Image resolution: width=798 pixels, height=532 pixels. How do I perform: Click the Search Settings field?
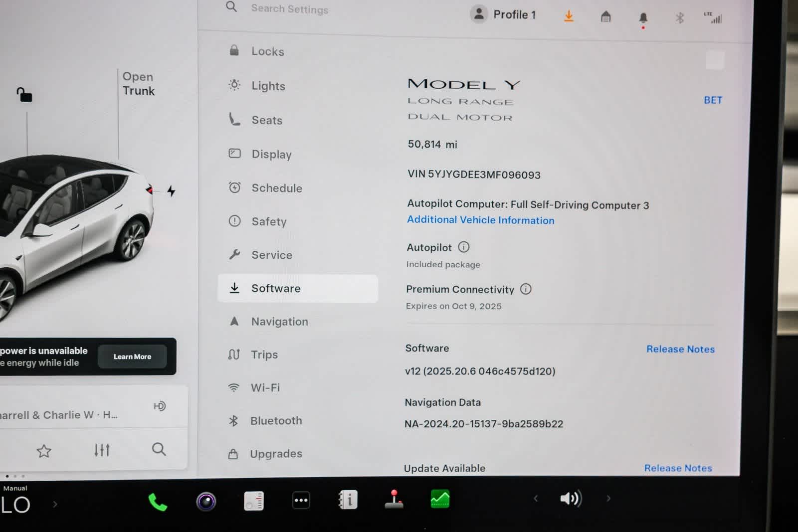point(290,9)
